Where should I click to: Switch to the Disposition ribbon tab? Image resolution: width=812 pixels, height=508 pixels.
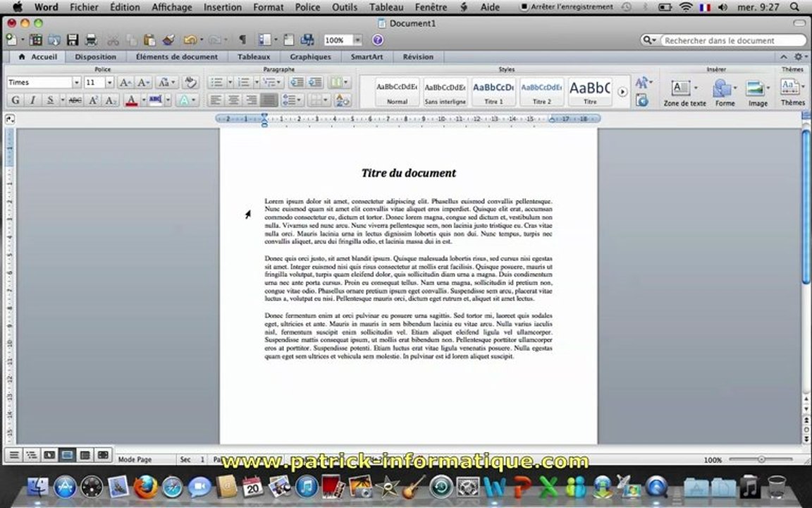[95, 57]
